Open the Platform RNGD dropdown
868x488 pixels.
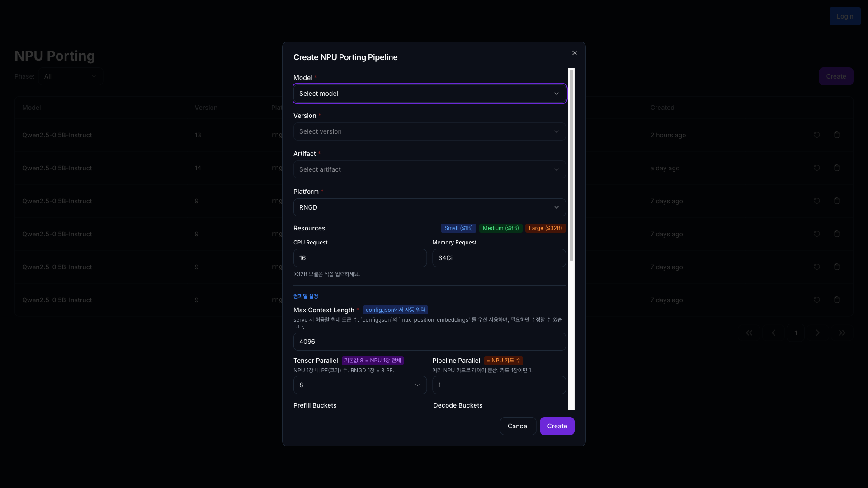pyautogui.click(x=429, y=207)
